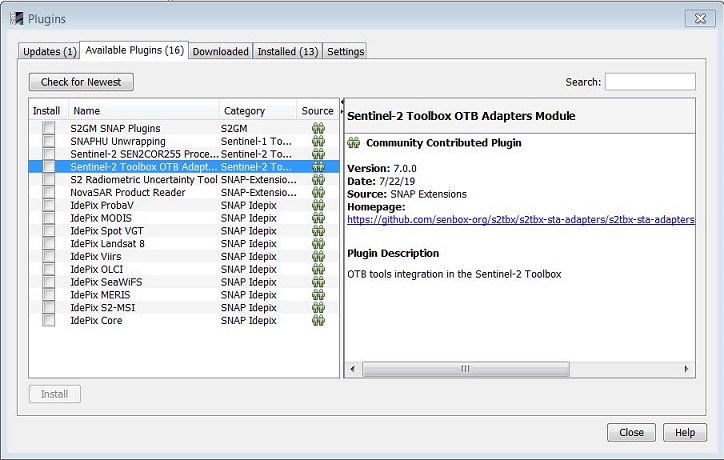Click source icon in IdePix Spot VGT row
The height and width of the screenshot is (460, 724).
pyautogui.click(x=318, y=230)
